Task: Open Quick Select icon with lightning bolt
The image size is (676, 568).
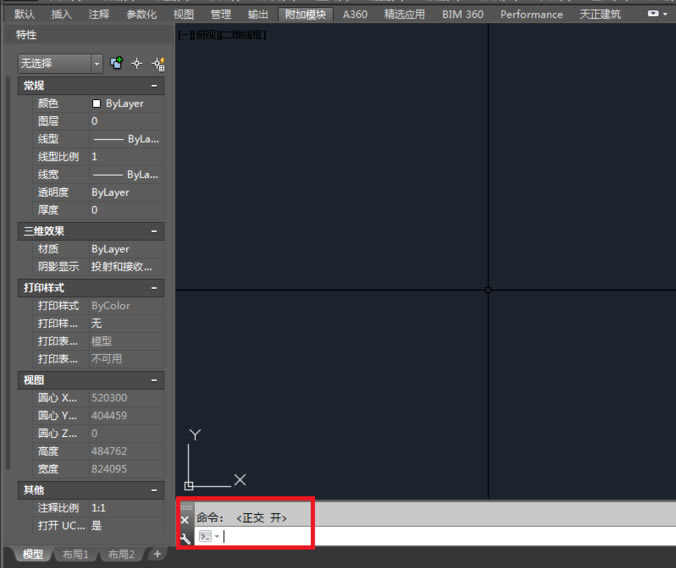Action: (158, 64)
